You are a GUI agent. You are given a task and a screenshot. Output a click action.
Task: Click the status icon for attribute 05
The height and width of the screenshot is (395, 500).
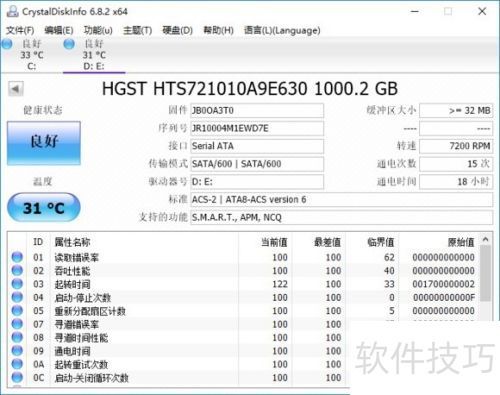17,310
